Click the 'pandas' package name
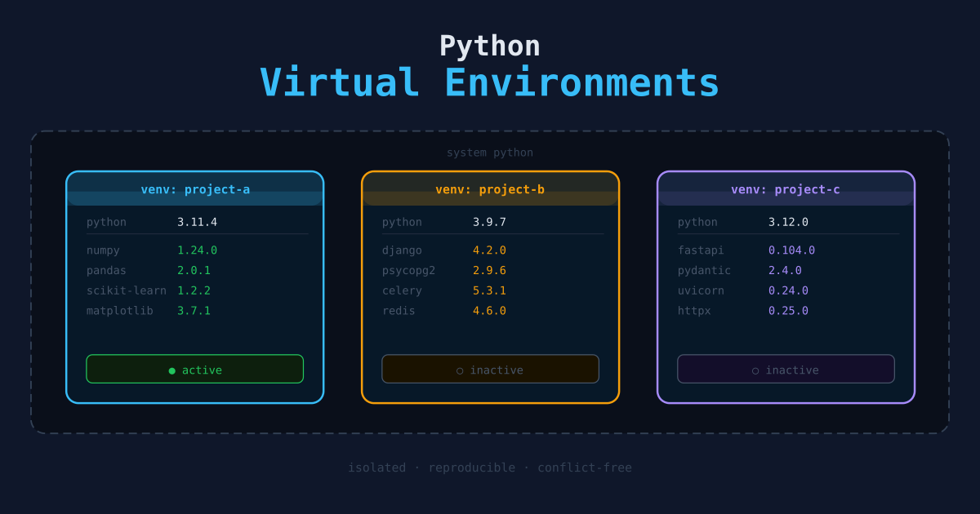The height and width of the screenshot is (514, 980). click(106, 270)
